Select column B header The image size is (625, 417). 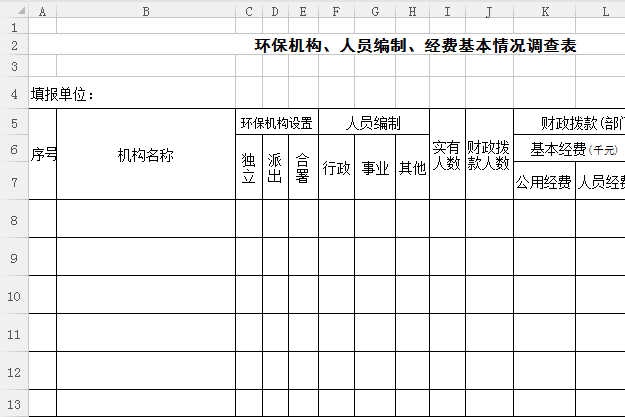(x=146, y=11)
